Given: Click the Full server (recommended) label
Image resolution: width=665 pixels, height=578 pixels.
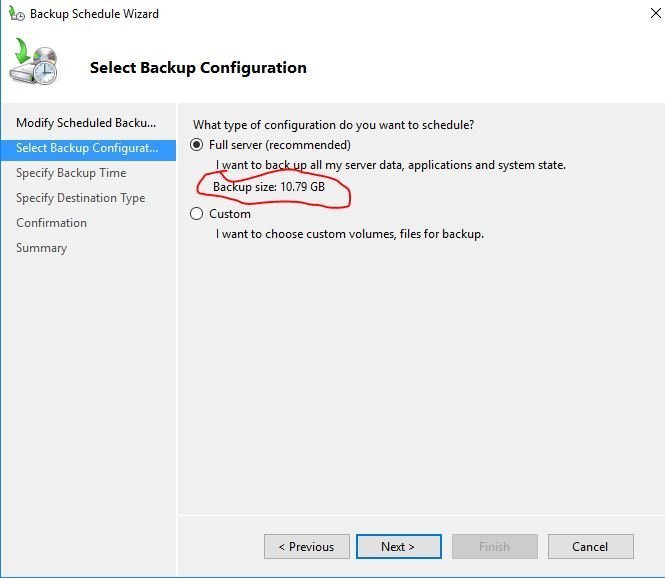Looking at the screenshot, I should click(280, 145).
